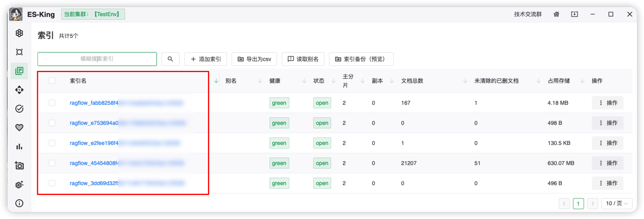644x219 pixels.
Task: Open the heart health sidebar icon
Action: [19, 128]
